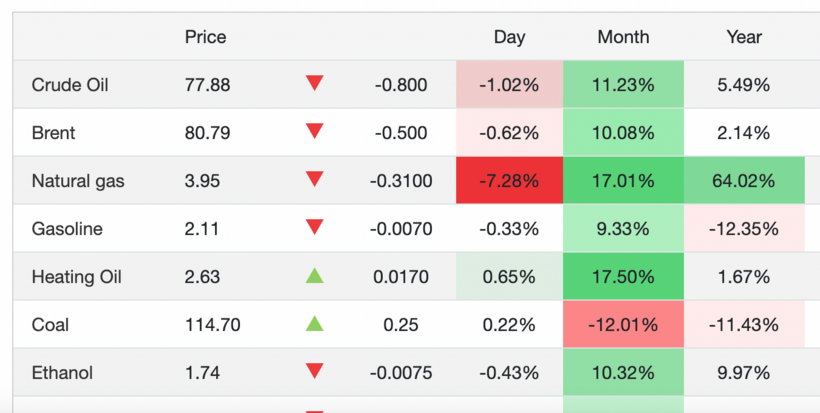Click the red down arrow for Crude Oil
Screen dimensions: 820x413
pos(315,84)
